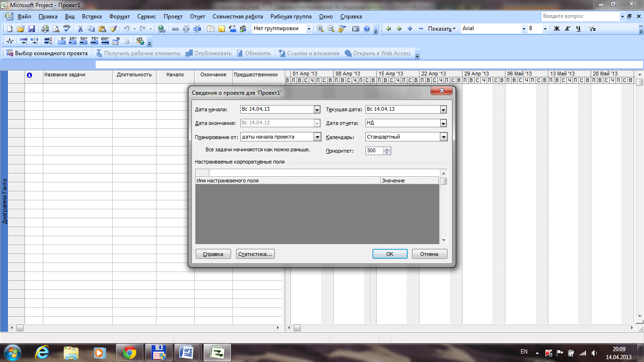This screenshot has width=644, height=362.
Task: Click Выбор командного проекта button
Action: (47, 53)
